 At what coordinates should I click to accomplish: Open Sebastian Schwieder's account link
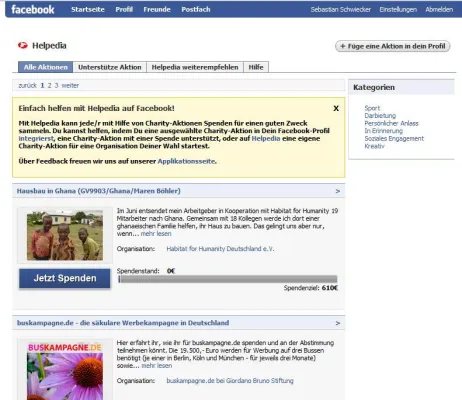pos(340,9)
